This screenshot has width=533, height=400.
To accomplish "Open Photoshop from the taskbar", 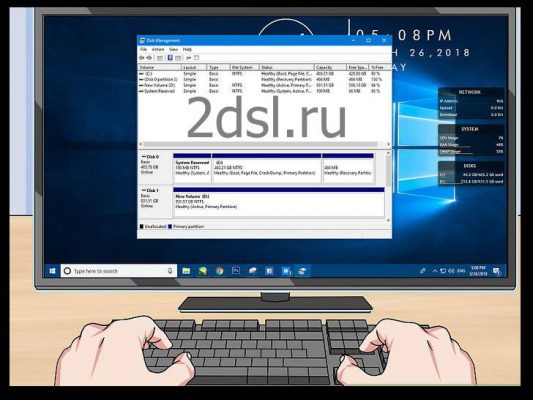I will pyautogui.click(x=236, y=271).
